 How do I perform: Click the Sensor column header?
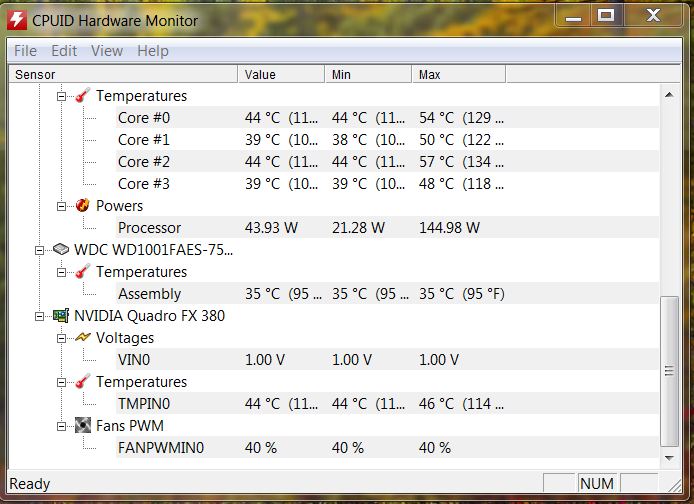tap(123, 74)
